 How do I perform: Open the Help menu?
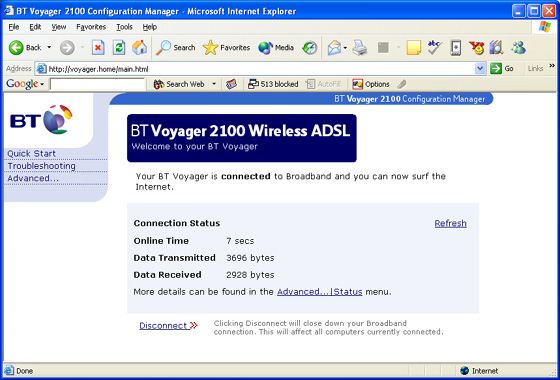150,27
